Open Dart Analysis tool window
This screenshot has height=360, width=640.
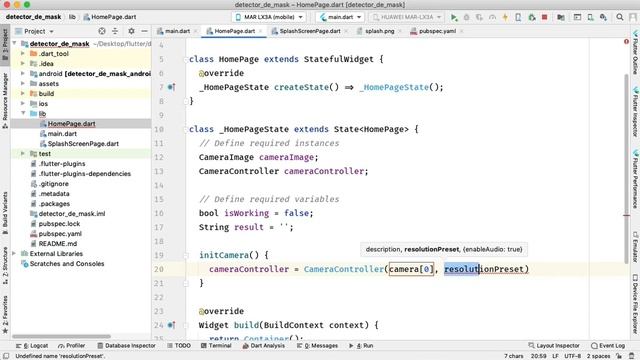point(264,346)
